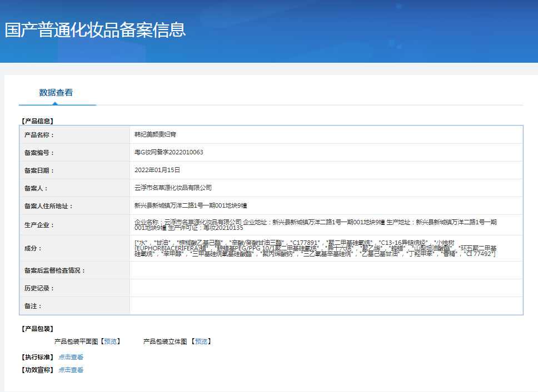Screen dimensions: 538x392
Task: Click the 备案日期 row label
Action: click(39, 170)
